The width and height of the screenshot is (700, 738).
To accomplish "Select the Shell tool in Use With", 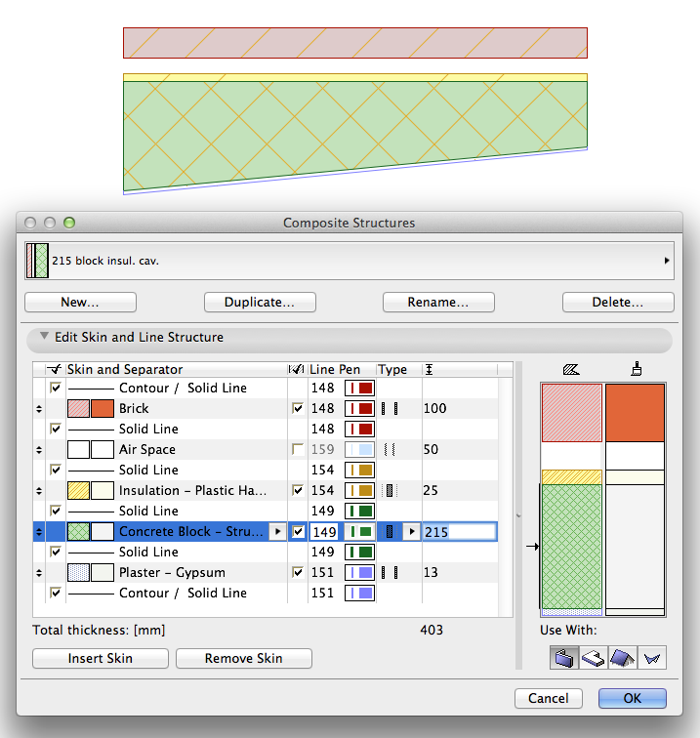I will (652, 658).
